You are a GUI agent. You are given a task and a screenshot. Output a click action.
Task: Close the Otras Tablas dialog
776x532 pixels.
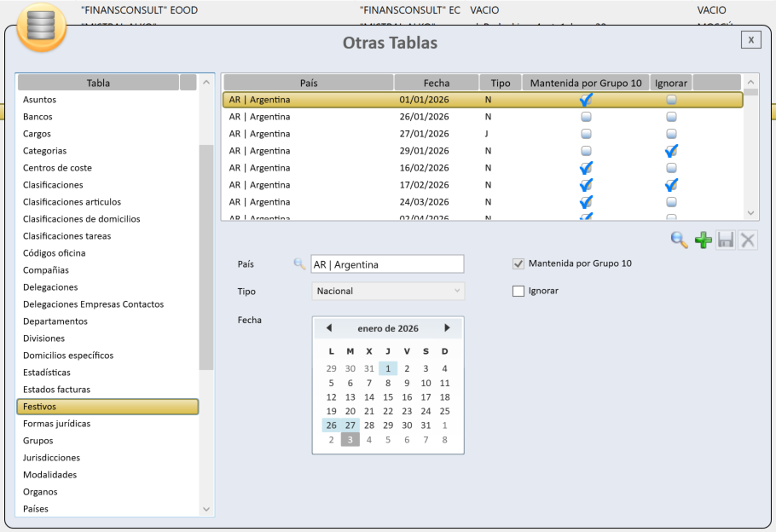pos(750,40)
